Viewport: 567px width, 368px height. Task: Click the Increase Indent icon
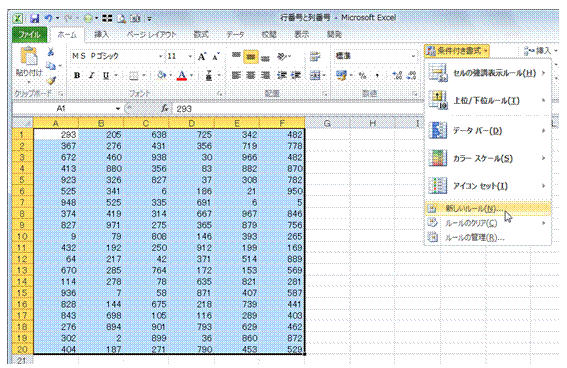click(x=296, y=76)
